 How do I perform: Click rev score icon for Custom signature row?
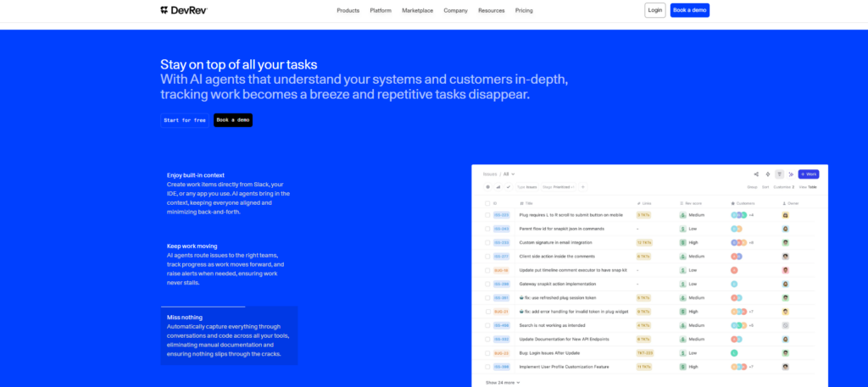(x=683, y=243)
